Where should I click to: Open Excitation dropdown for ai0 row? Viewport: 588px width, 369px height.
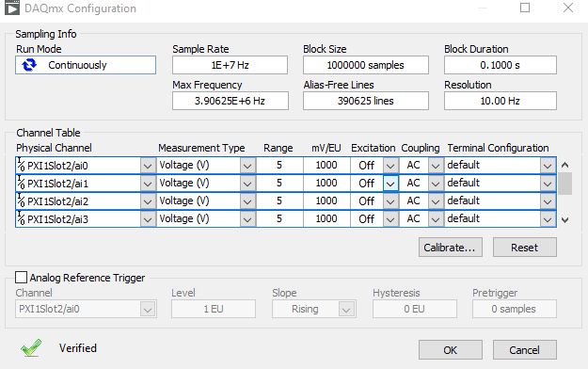(390, 166)
